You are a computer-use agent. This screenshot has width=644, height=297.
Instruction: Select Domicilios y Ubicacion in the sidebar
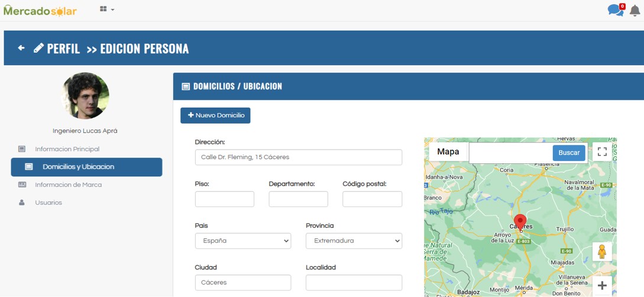click(x=86, y=167)
